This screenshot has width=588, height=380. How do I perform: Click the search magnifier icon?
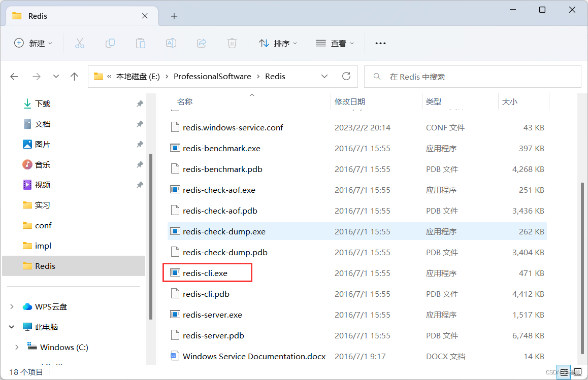tap(377, 77)
